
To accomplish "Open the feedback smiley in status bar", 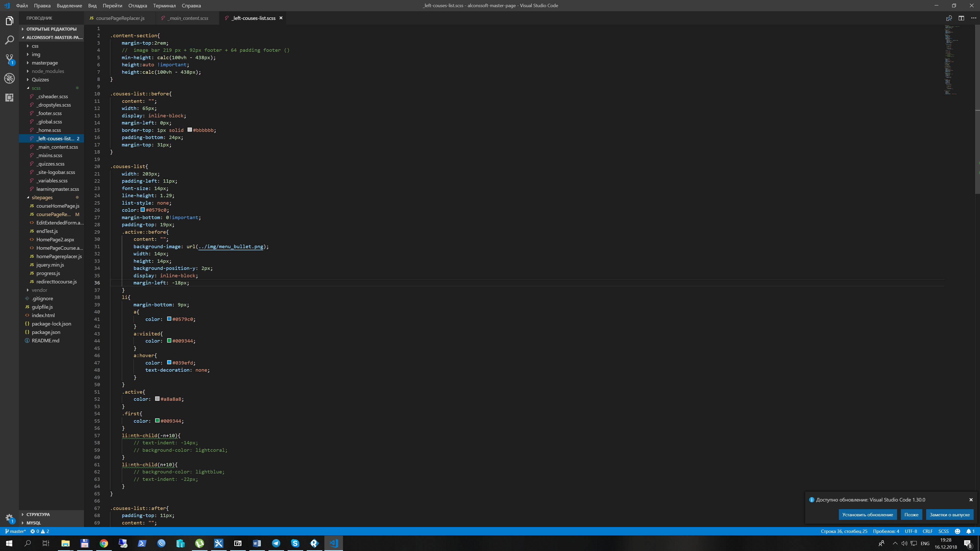I will [958, 531].
